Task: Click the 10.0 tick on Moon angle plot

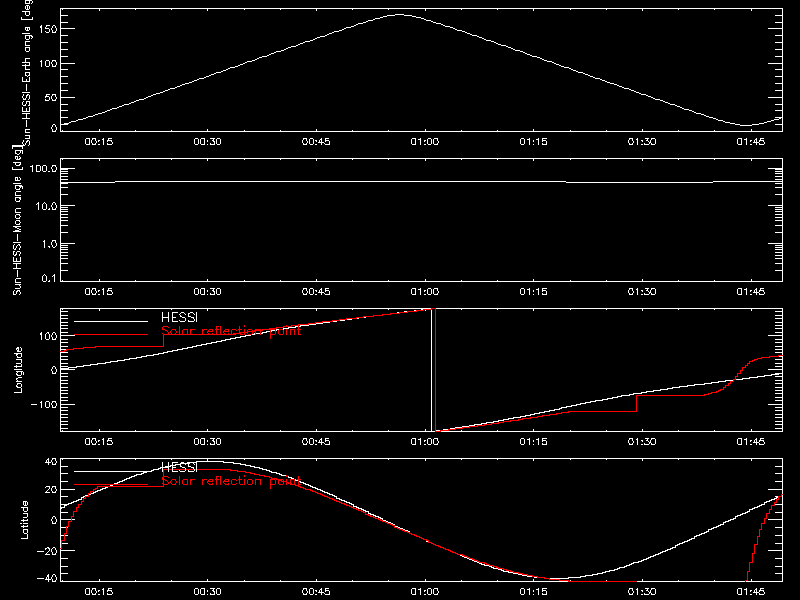Action: pyautogui.click(x=46, y=207)
